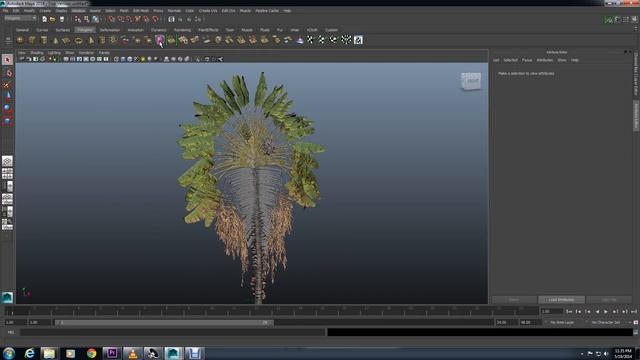Open Attribute Editor Focus menu
Viewport: 640px width, 360px height.
527,60
